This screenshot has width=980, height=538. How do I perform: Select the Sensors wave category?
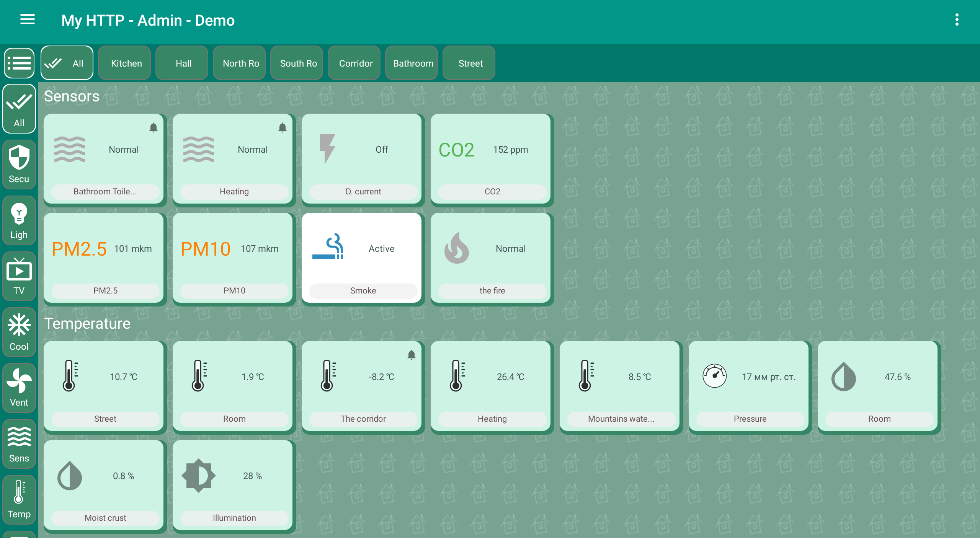click(19, 444)
